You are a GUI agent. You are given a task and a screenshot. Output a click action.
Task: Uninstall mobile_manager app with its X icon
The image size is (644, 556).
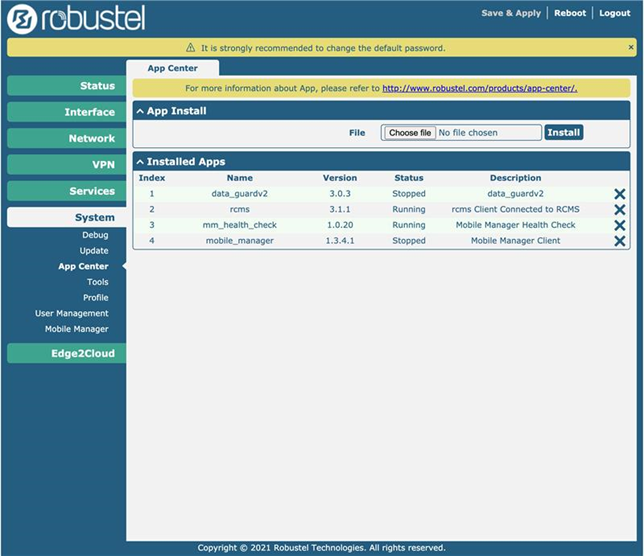(619, 241)
